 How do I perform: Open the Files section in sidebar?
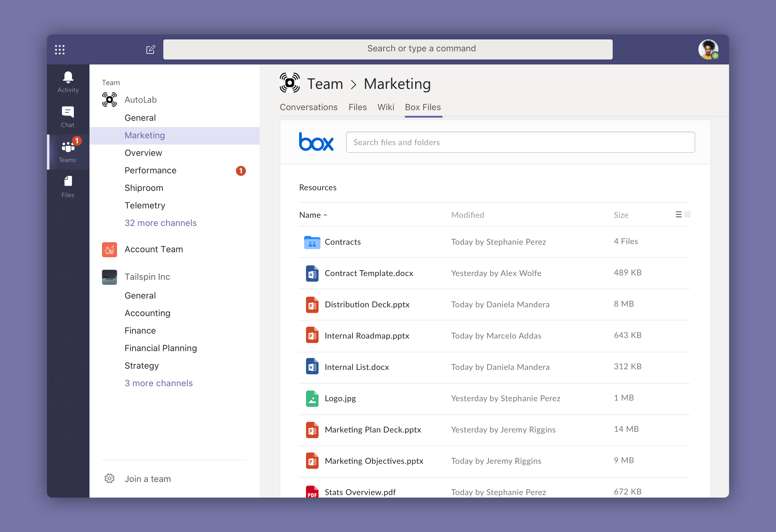click(68, 186)
